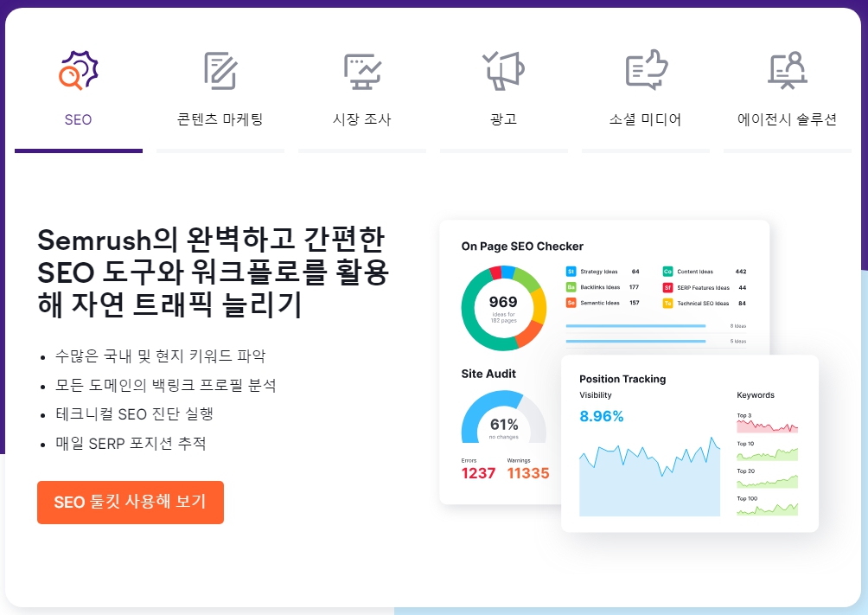Switch to the 콘텐츠 마케팅 tab
Image resolution: width=868 pixels, height=615 pixels.
[x=220, y=119]
